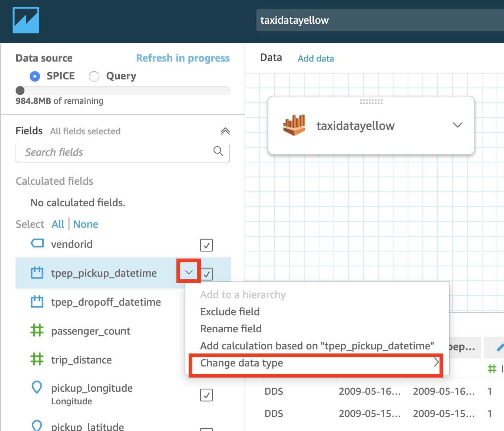Screen dimensions: 504x431
Task: Open the Change data type submenu arrow
Action: click(436, 362)
